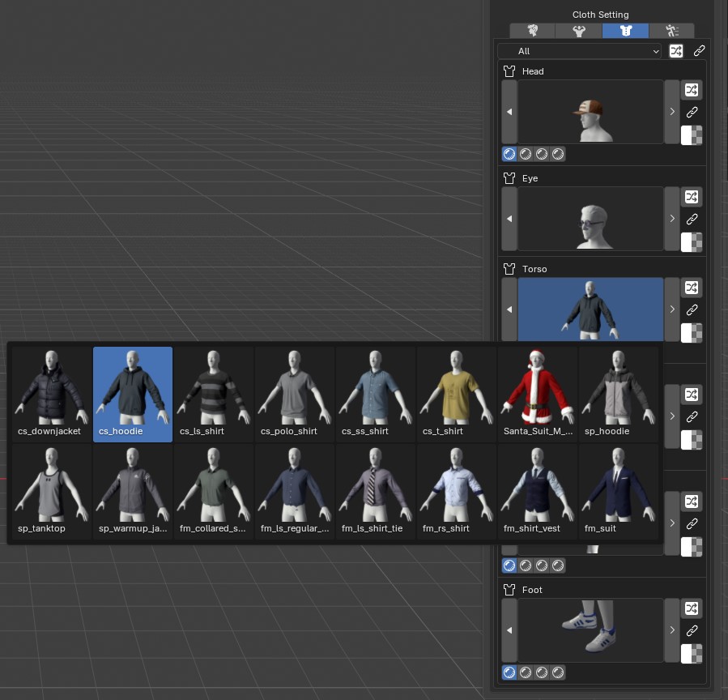Screen dimensions: 728x700
Task: Go to previous Head item
Action: tap(509, 112)
